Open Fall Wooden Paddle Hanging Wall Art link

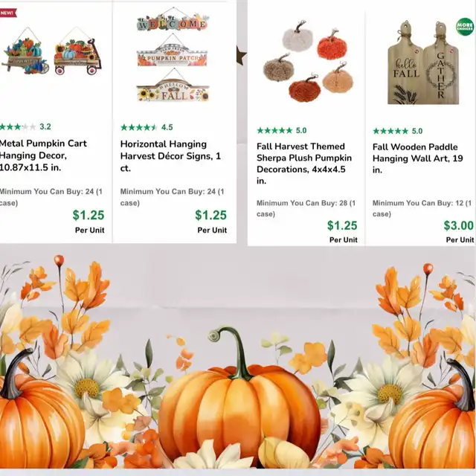point(418,158)
